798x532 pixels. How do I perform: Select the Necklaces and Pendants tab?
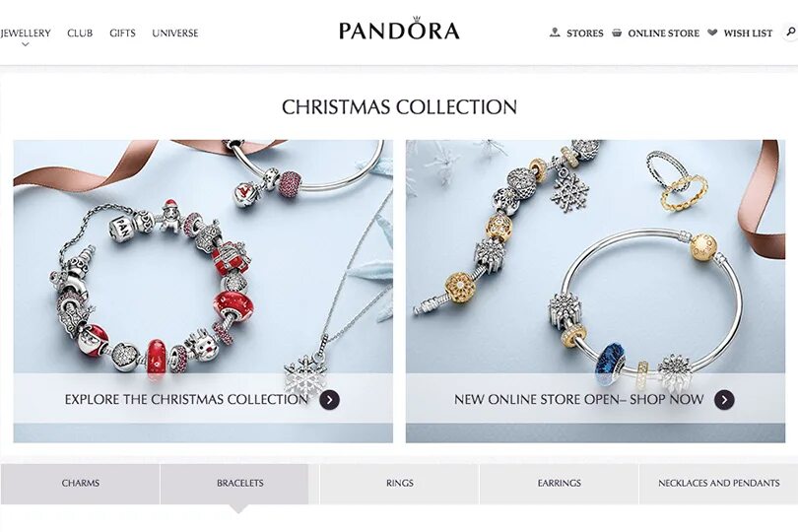718,483
